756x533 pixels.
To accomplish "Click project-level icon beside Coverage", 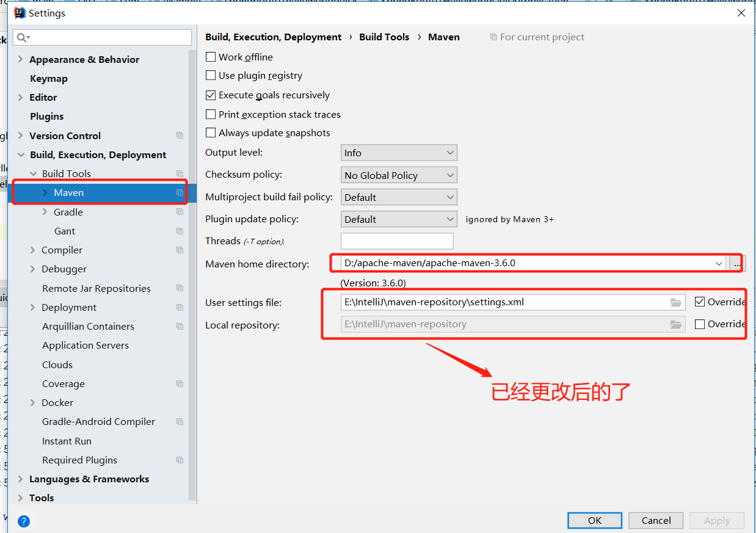I will click(x=180, y=383).
